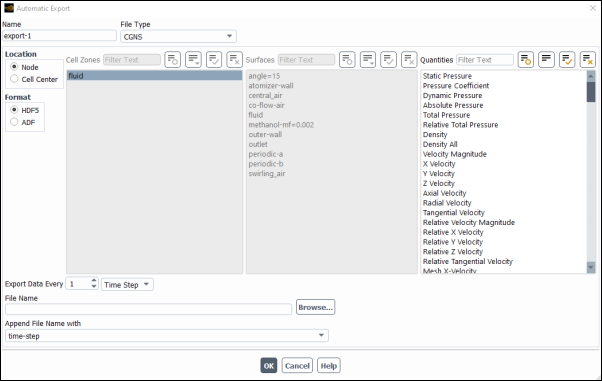Select the Cell Center location option
Screen dimensions: 602x381
pyautogui.click(x=14, y=79)
